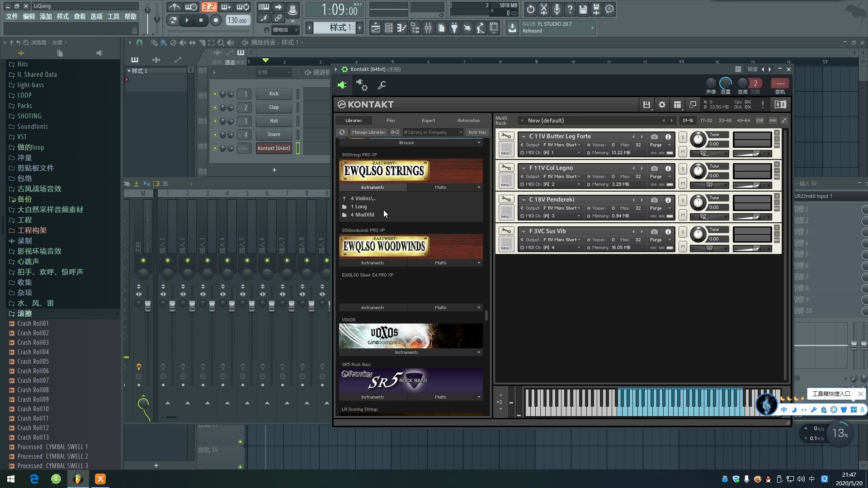Viewport: 868px width, 488px height.
Task: Refresh the Kontakt libraries list
Action: [342, 132]
